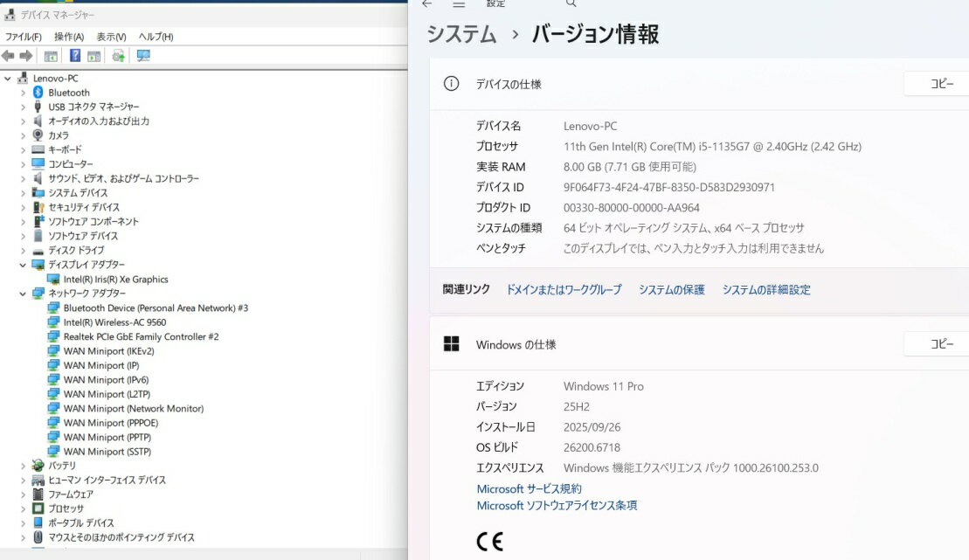Expand the バッテリ category

tap(24, 465)
